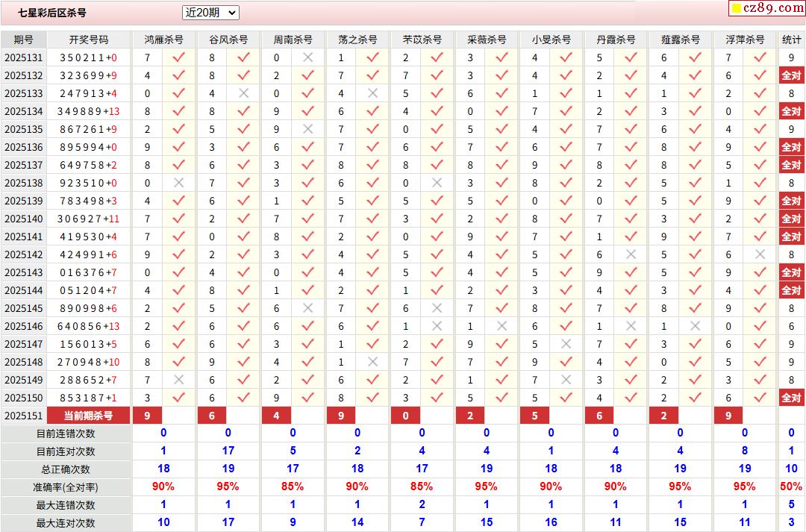Click the gray X for 芣苡杀号 in row 2025138
806x532 pixels.
437,183
